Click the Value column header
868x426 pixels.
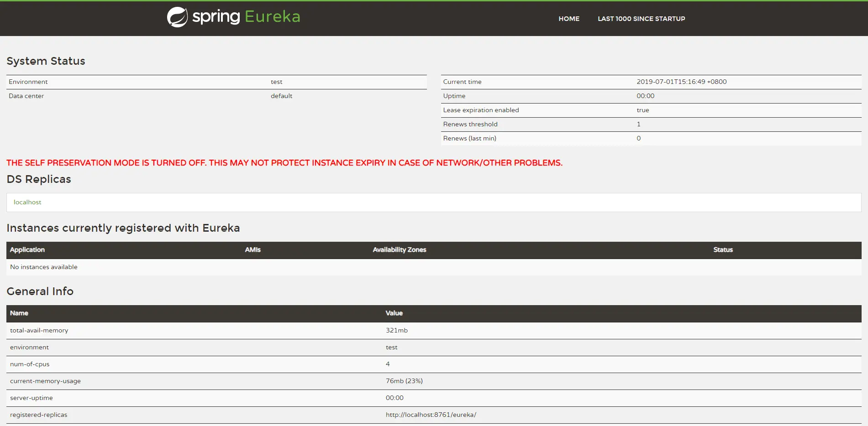coord(394,313)
